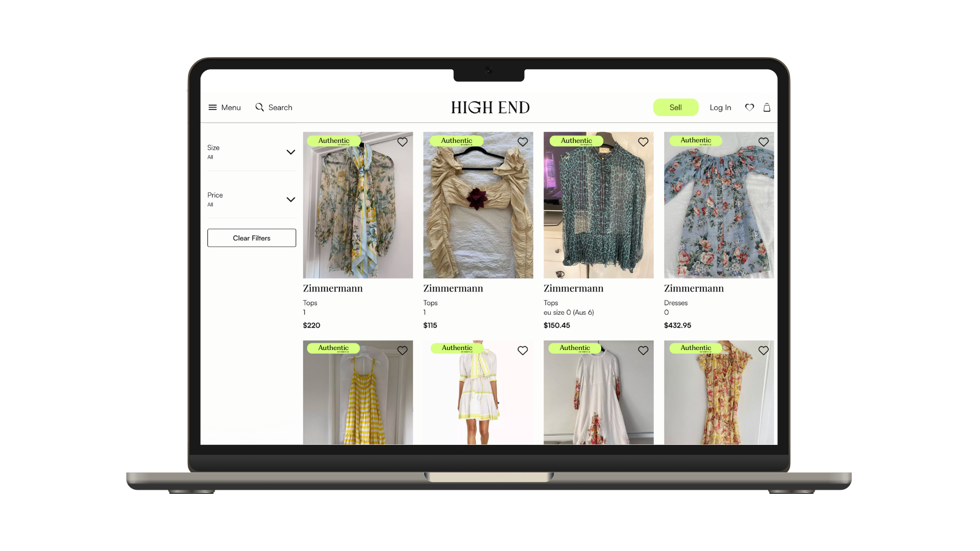Expand the Size filter dropdown
The image size is (980, 551).
coord(290,152)
